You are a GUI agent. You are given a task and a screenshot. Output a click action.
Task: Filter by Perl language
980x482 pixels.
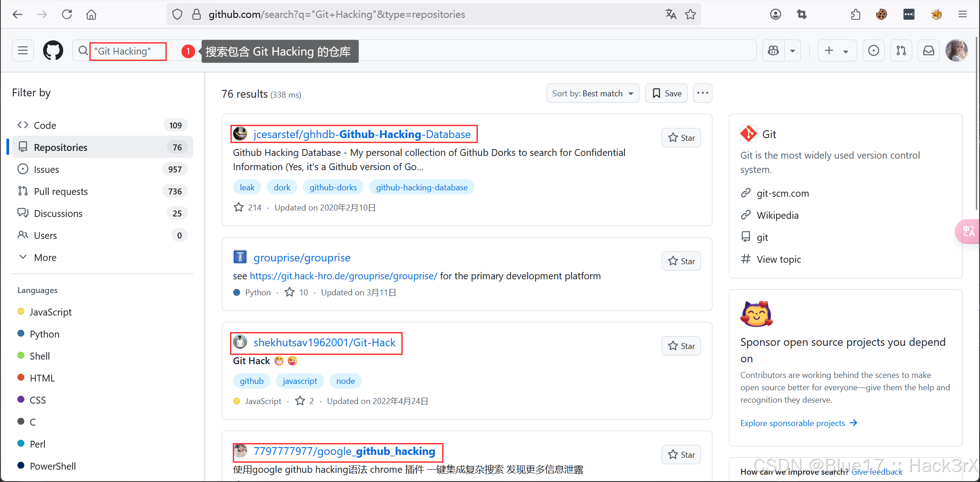tap(31, 444)
